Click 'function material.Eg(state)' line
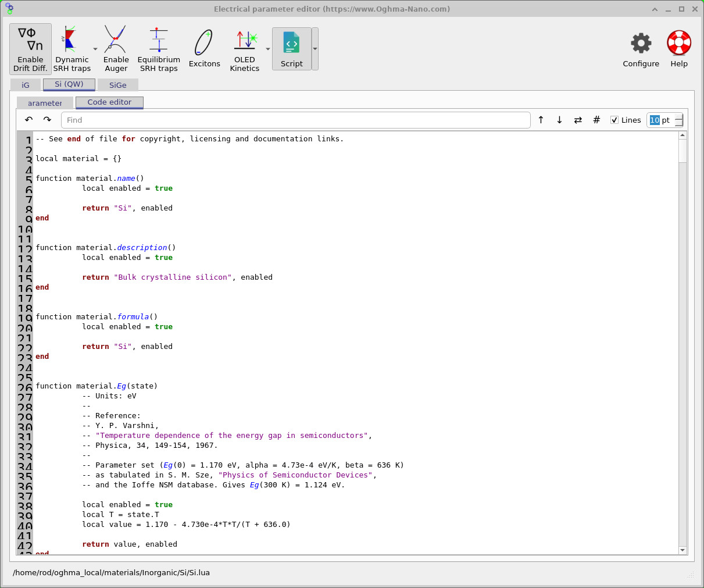The image size is (704, 588). click(97, 386)
